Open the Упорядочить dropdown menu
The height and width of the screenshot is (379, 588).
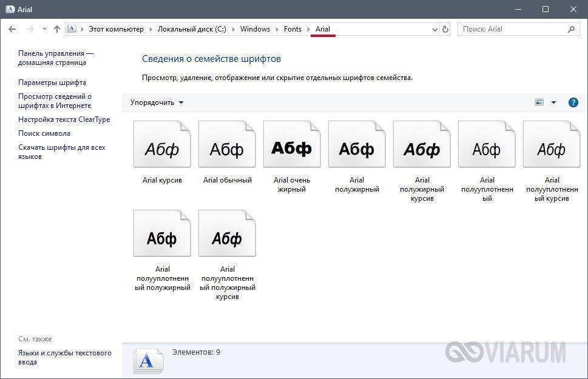coord(157,102)
